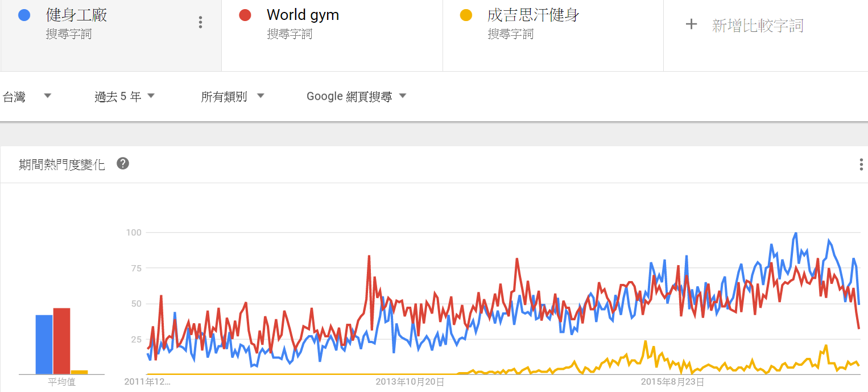The width and height of the screenshot is (868, 392).
Task: Select the 健身工廠 search term card
Action: click(x=111, y=35)
